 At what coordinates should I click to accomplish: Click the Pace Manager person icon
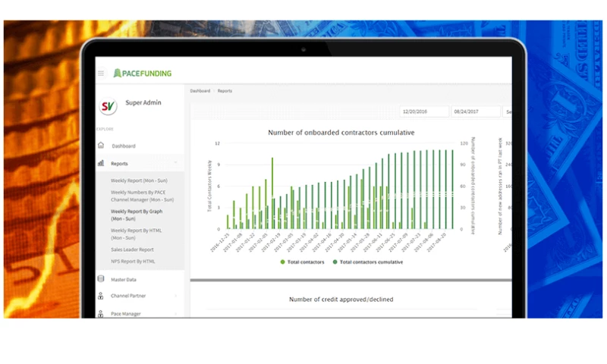coord(101,313)
